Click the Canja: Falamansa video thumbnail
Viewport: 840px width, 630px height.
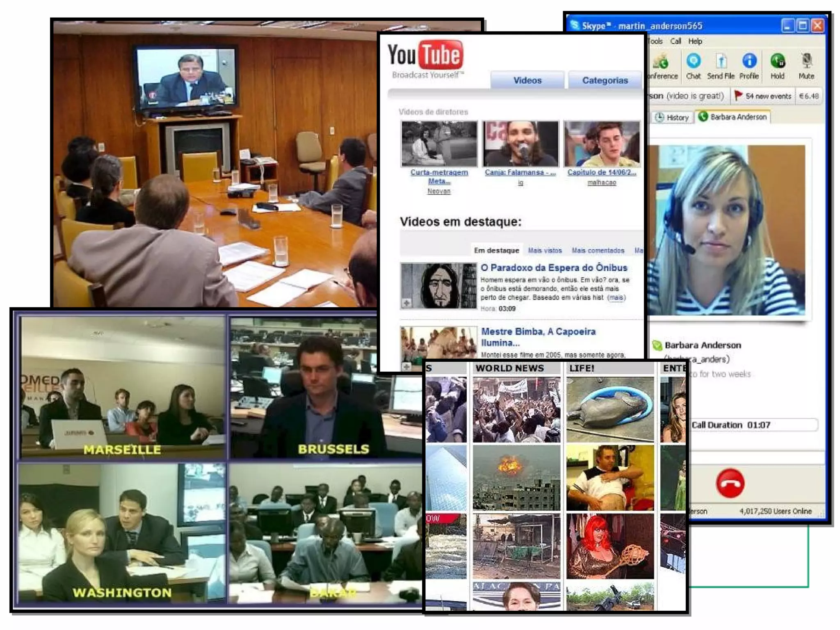click(x=520, y=144)
